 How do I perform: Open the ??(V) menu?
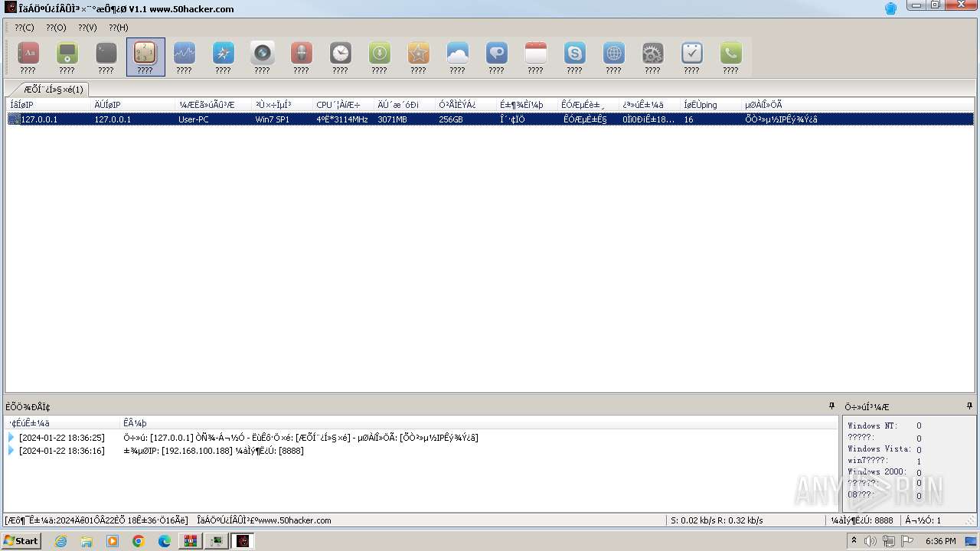[x=87, y=28]
